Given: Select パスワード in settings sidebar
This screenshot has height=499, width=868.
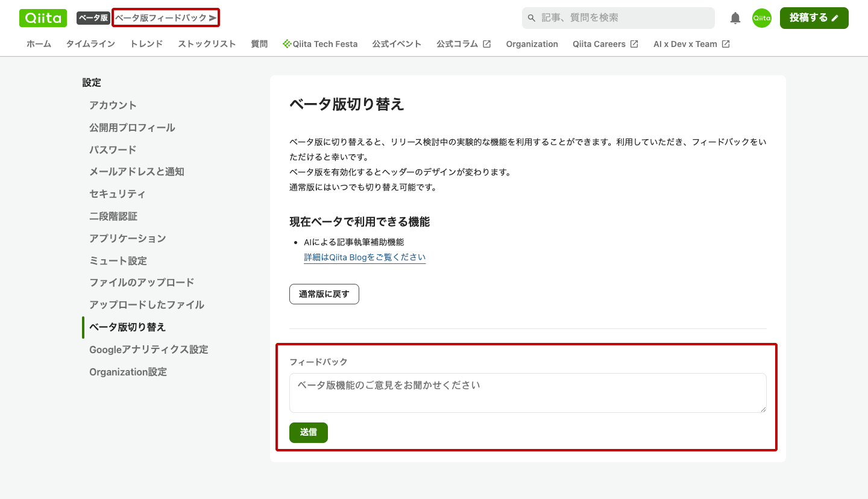Looking at the screenshot, I should point(113,150).
